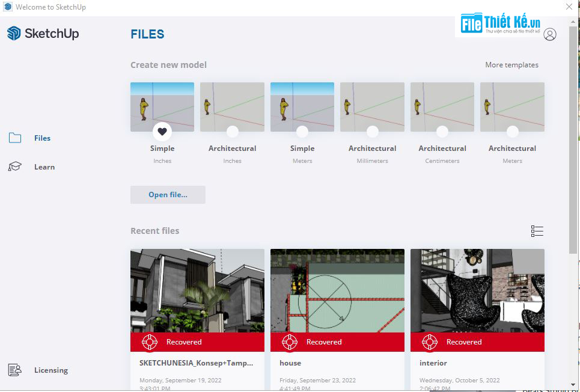Open the Files section
Screen dimensions: 580x392
point(42,138)
